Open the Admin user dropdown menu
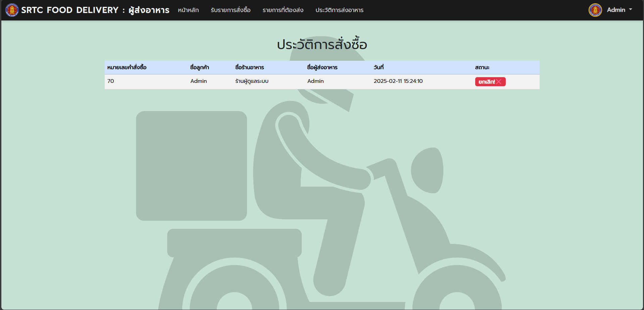This screenshot has height=310, width=644. point(616,10)
